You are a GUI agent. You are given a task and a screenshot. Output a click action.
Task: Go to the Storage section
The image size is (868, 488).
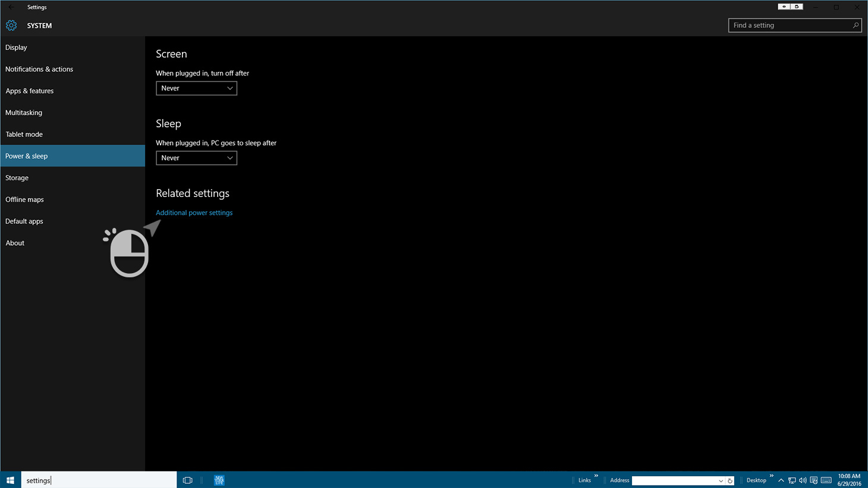(x=17, y=178)
